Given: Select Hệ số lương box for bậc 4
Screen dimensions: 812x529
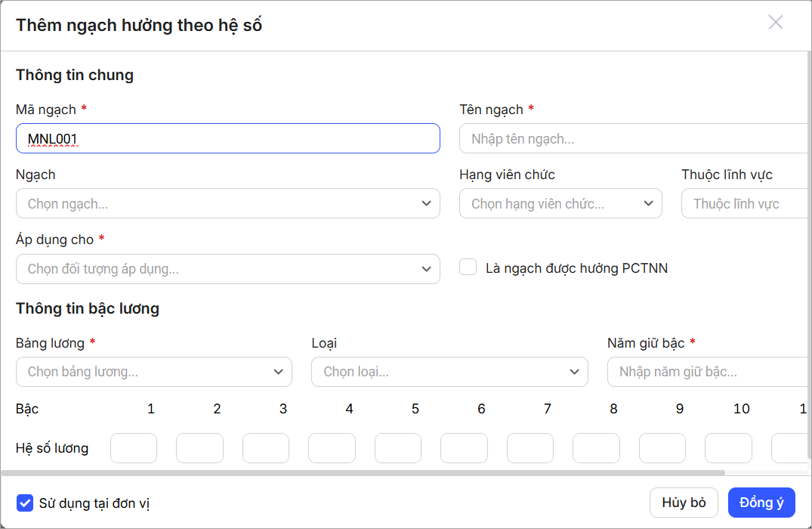Looking at the screenshot, I should (332, 448).
